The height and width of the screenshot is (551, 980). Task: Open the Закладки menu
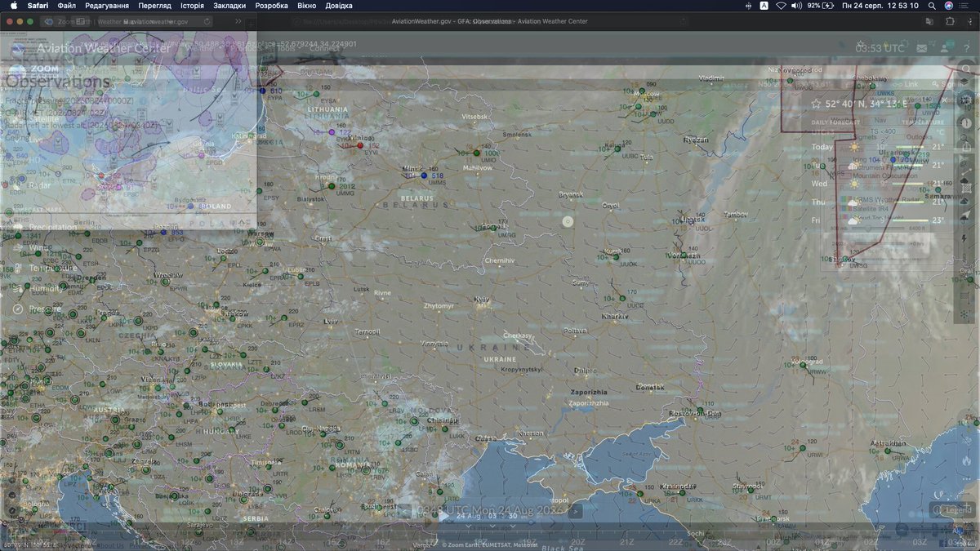tap(229, 5)
